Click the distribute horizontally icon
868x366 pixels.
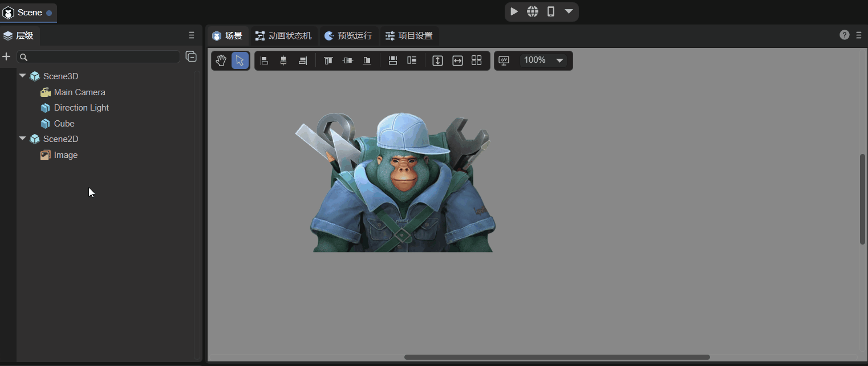point(412,60)
